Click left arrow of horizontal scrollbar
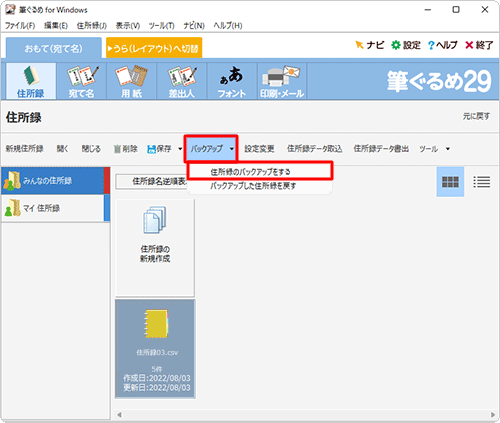The width and height of the screenshot is (500, 423). (x=119, y=415)
